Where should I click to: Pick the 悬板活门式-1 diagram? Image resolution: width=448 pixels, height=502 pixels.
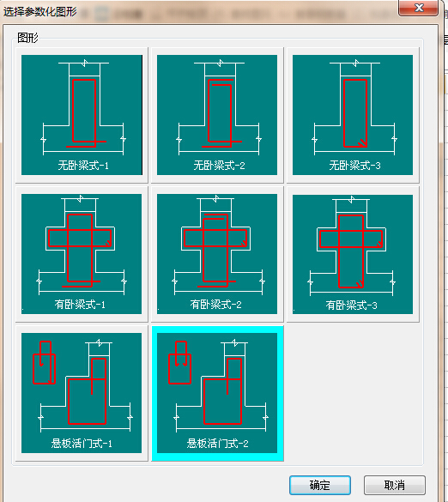point(82,393)
